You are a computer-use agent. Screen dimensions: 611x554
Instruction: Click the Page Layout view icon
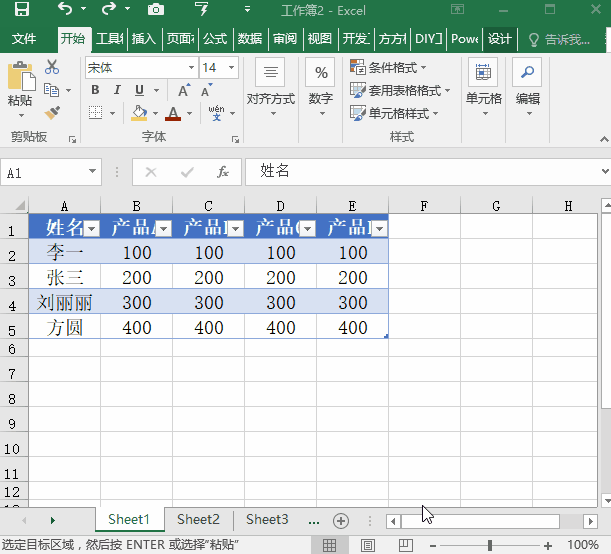pyautogui.click(x=367, y=545)
